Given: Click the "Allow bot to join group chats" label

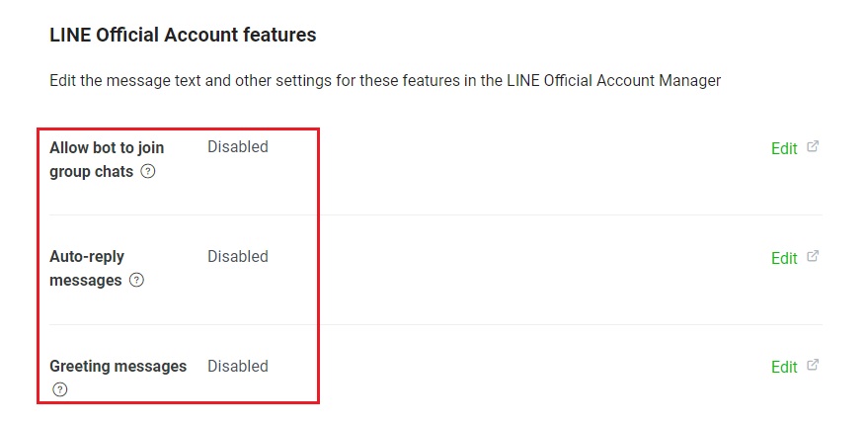Looking at the screenshot, I should pyautogui.click(x=107, y=148).
